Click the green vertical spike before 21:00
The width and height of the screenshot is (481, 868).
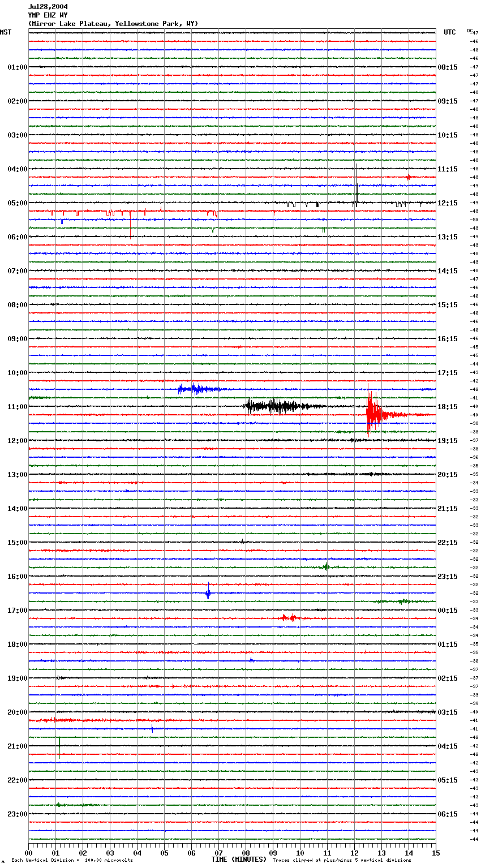pyautogui.click(x=59, y=747)
